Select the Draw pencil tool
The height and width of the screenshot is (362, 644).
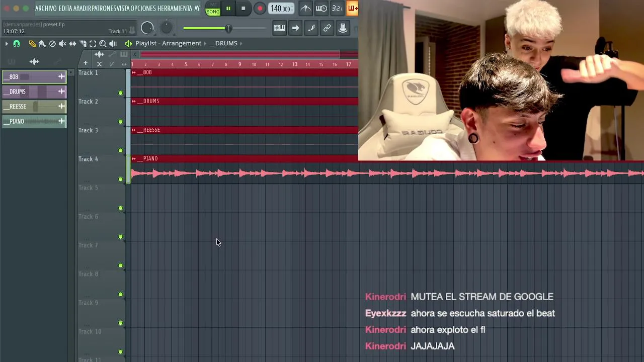(x=32, y=44)
